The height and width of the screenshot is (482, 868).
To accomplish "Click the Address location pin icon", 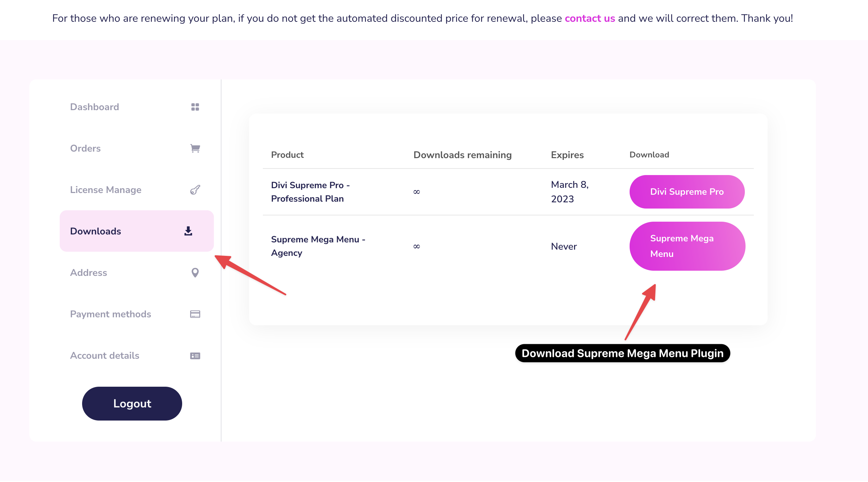I will coord(195,273).
